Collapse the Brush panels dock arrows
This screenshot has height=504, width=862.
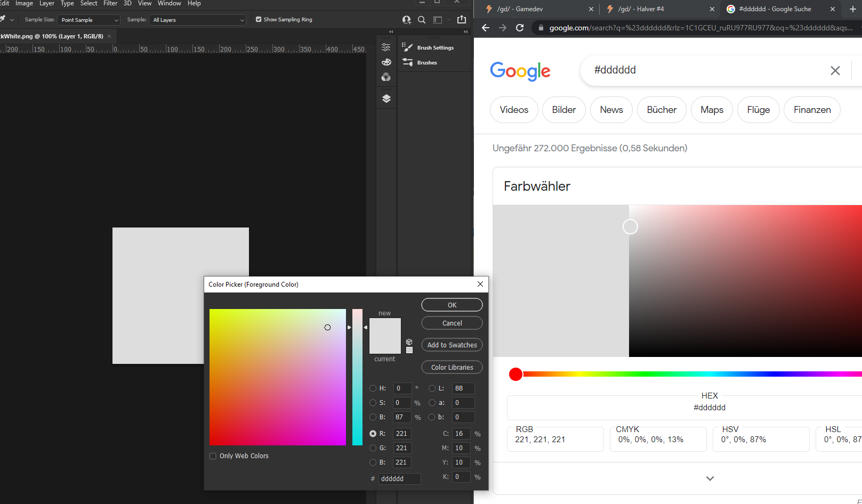[465, 31]
